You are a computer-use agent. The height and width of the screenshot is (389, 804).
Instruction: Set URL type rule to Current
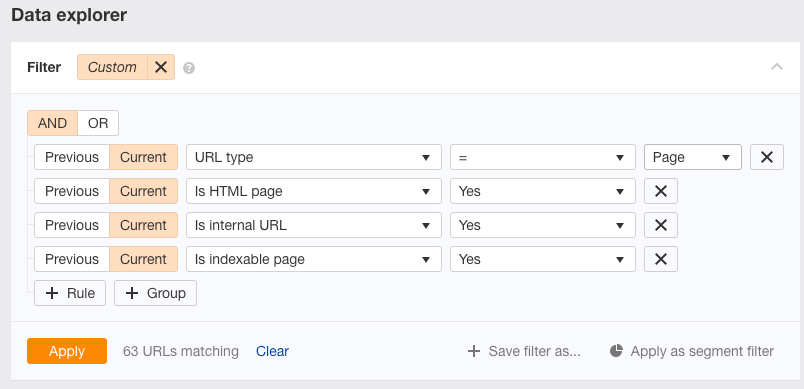tap(144, 157)
